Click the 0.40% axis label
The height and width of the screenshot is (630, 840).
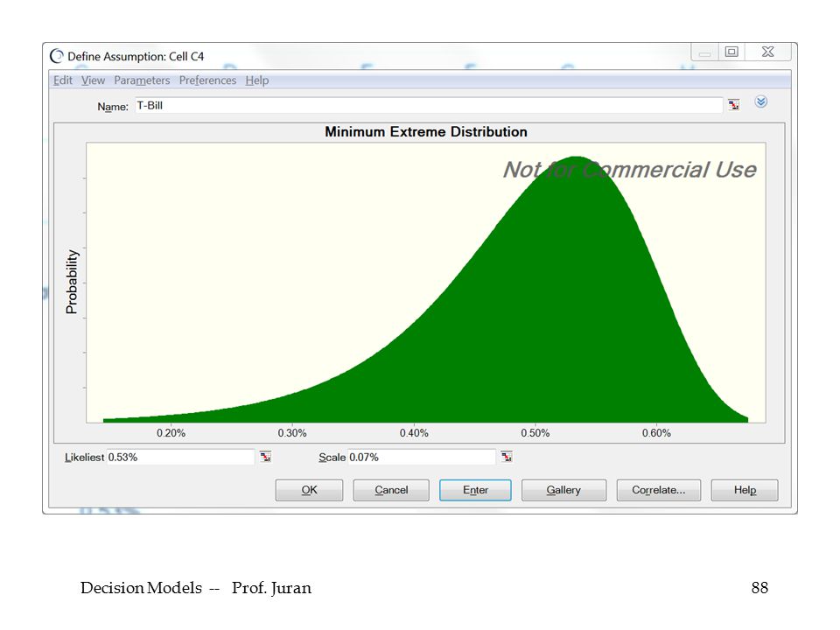[x=414, y=433]
